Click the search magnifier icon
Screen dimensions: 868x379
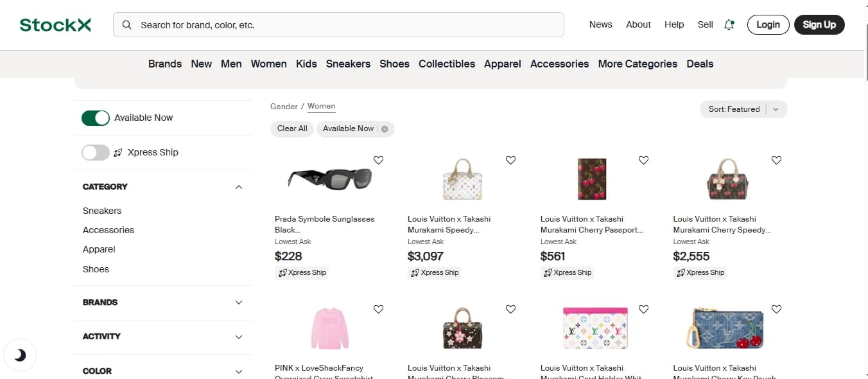point(127,25)
